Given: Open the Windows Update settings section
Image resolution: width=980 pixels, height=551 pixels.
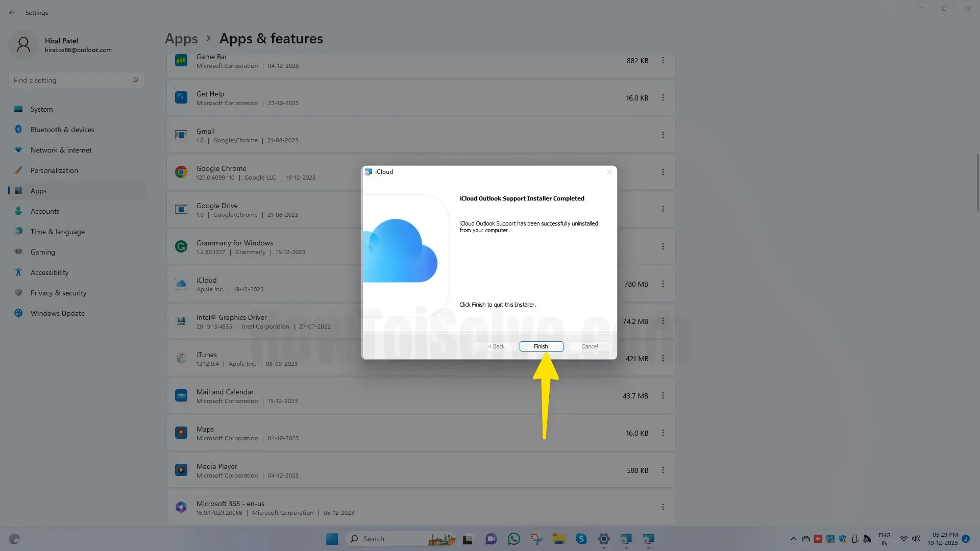Looking at the screenshot, I should (57, 313).
